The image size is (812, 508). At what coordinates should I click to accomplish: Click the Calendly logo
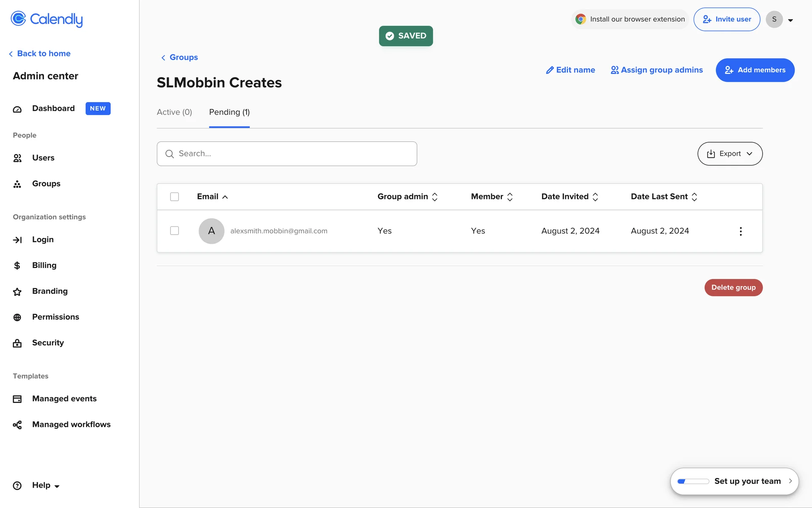click(x=47, y=19)
